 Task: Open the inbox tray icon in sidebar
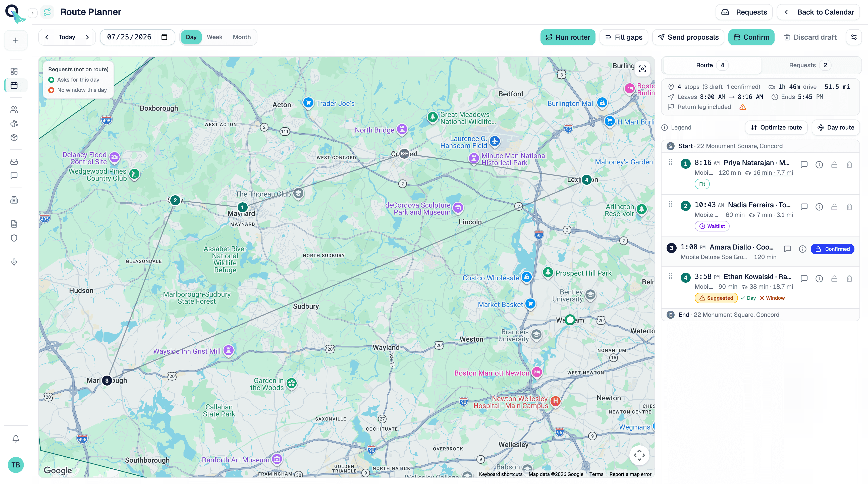point(14,162)
